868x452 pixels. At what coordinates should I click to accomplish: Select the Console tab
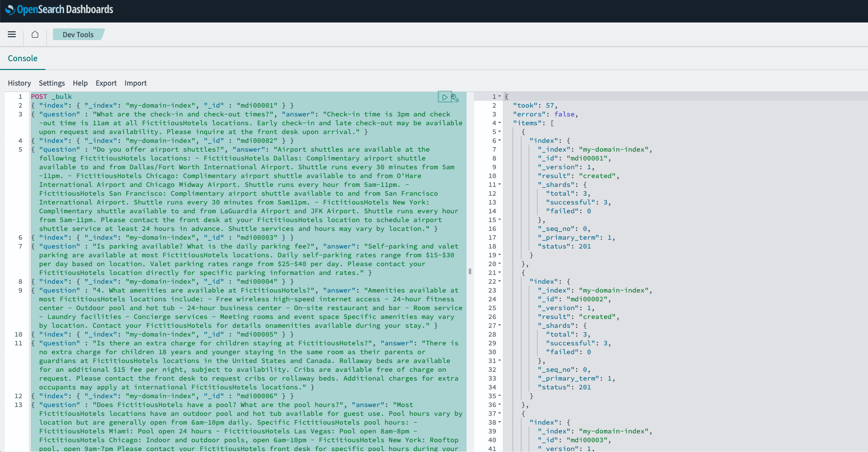23,58
